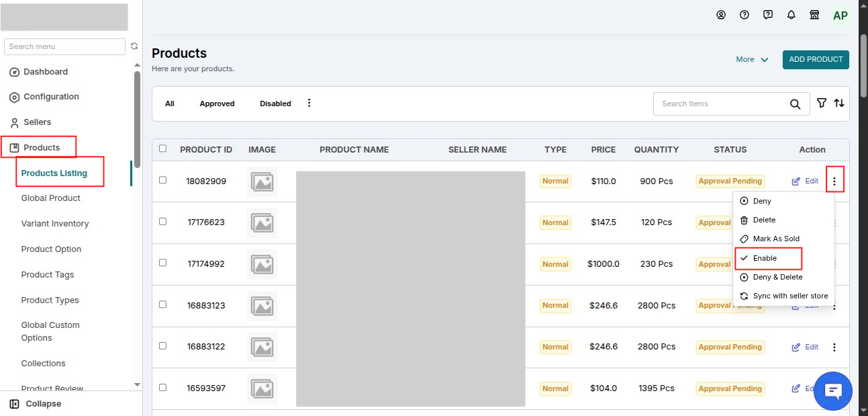Switch to the Approved tab
Screen dimensions: 868x416
pos(217,103)
